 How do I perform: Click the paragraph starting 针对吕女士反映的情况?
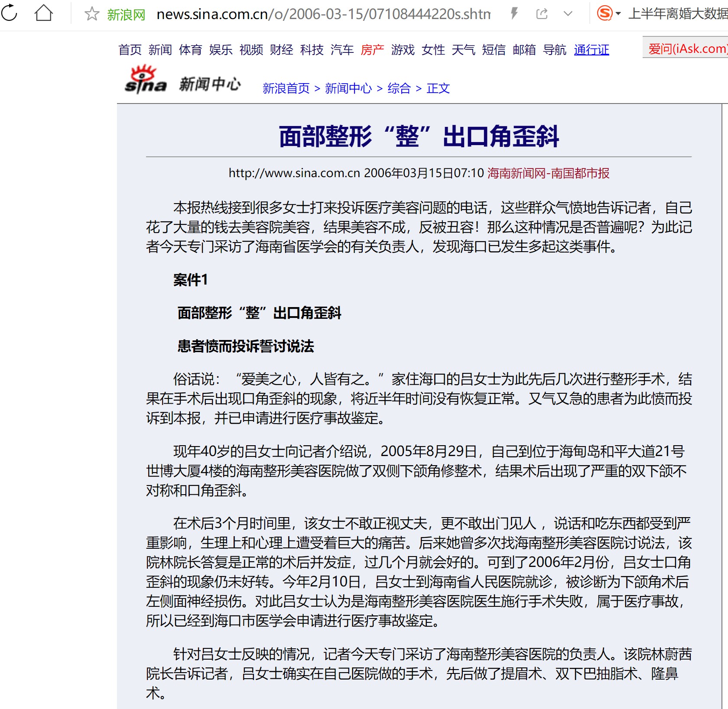point(419,673)
